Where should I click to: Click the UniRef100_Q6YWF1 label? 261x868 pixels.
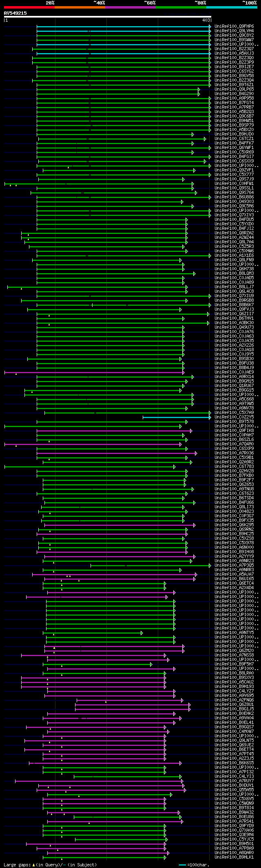234,147
